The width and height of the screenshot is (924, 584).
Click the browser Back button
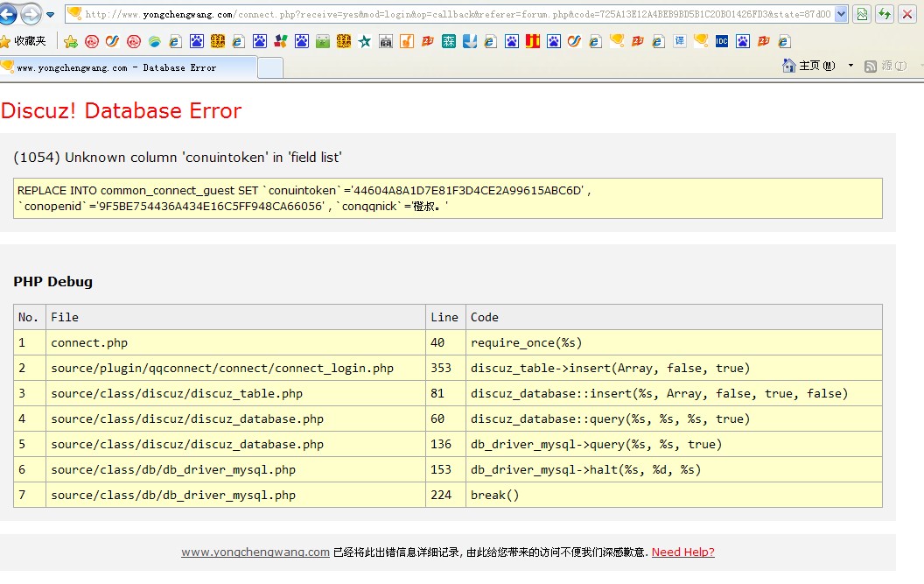pos(8,14)
